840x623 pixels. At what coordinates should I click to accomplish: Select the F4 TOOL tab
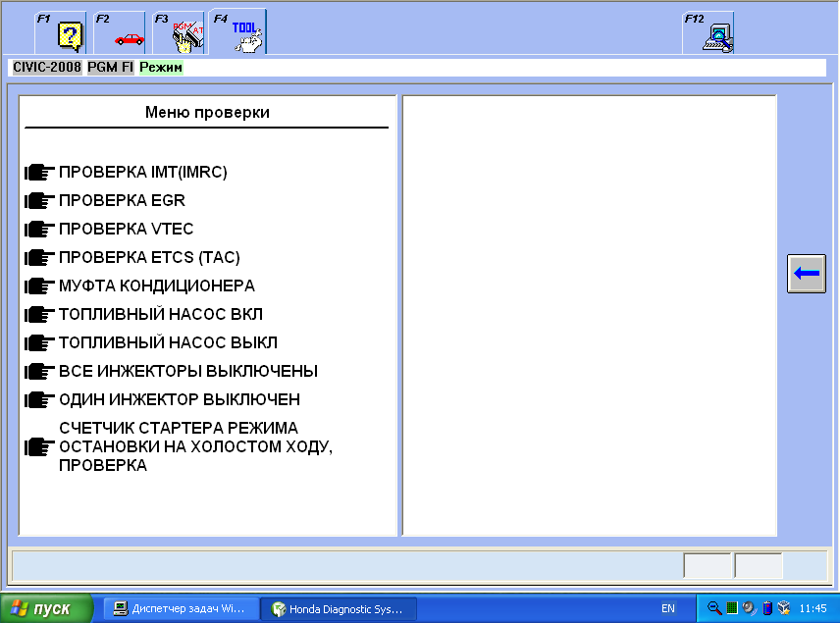coord(237,31)
